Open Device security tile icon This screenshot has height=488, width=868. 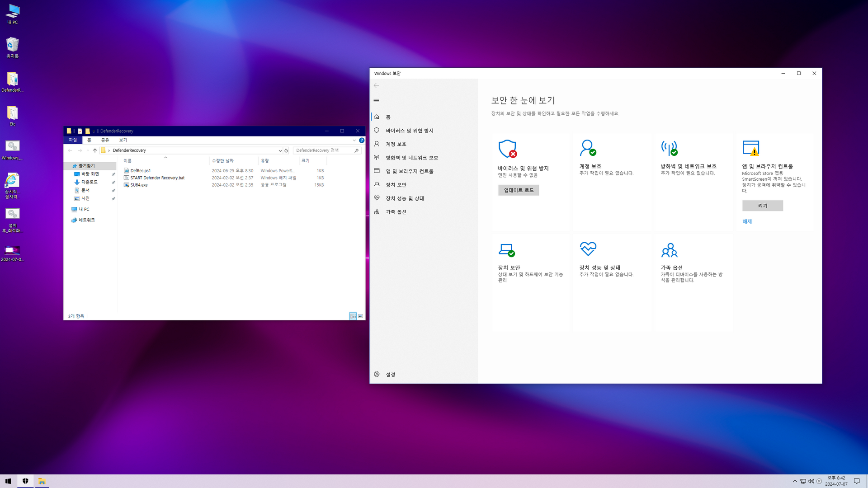click(x=506, y=250)
